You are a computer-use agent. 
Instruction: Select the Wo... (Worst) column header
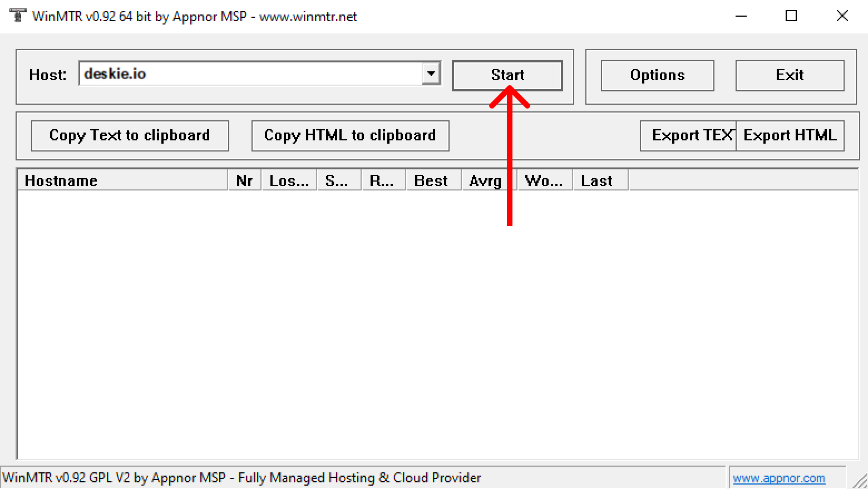[x=545, y=180]
